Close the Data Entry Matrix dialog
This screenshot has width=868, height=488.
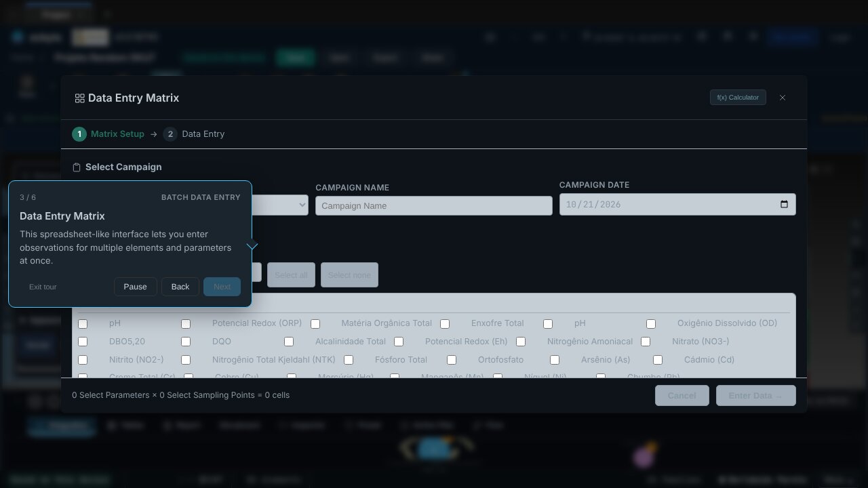click(x=783, y=98)
